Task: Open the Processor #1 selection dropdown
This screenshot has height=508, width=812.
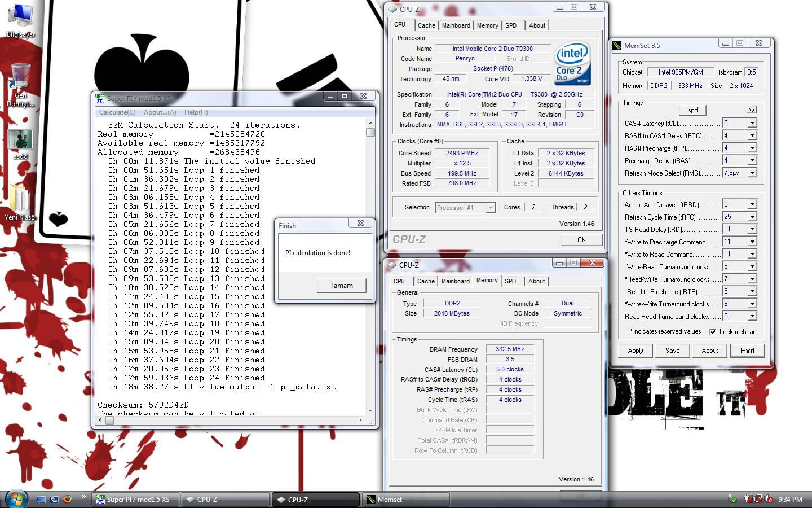Action: pos(490,208)
